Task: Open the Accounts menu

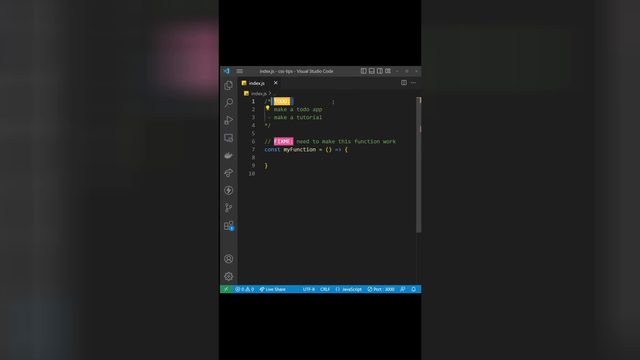Action: tap(229, 259)
